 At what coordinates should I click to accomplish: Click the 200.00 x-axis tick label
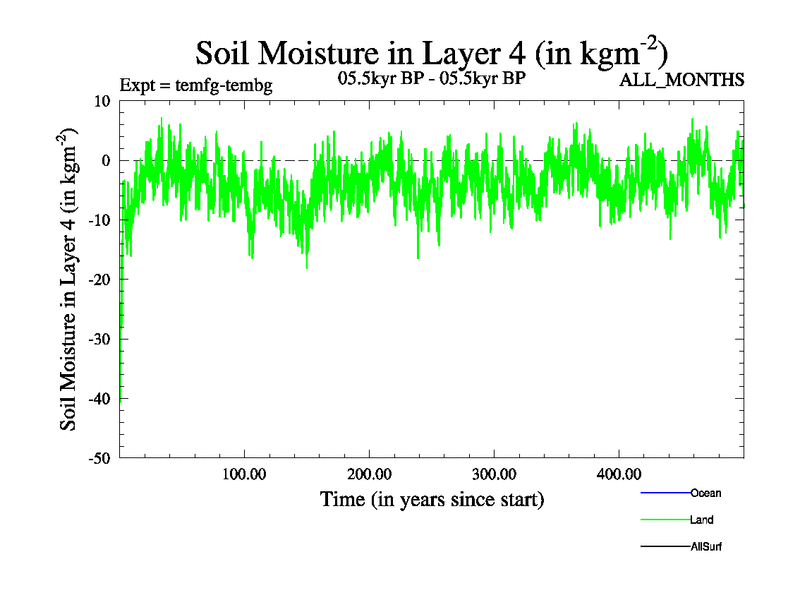369,474
